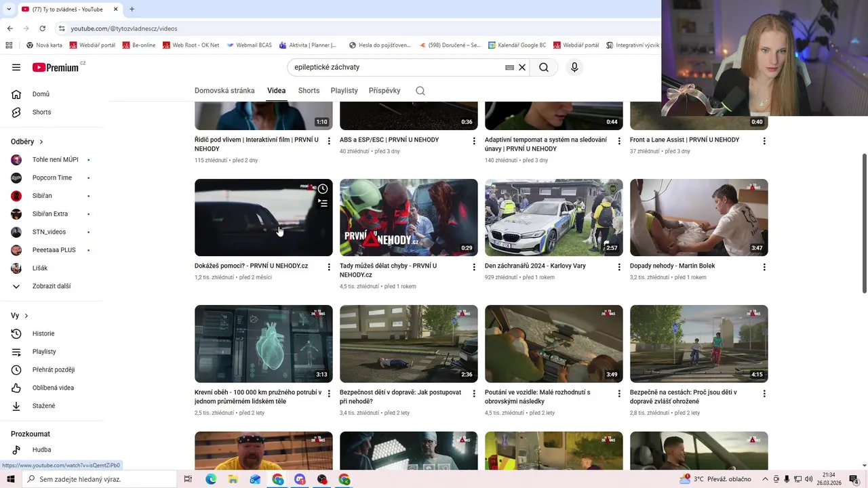The width and height of the screenshot is (868, 488).
Task: Open Kalendář Google BC bookmark
Action: point(517,45)
